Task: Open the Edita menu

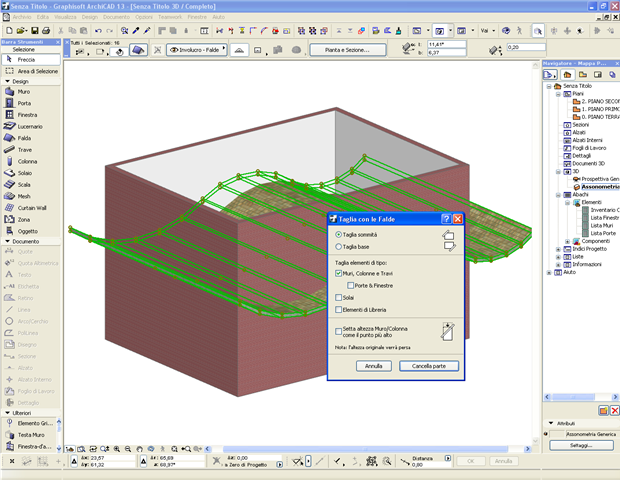Action: 43,17
